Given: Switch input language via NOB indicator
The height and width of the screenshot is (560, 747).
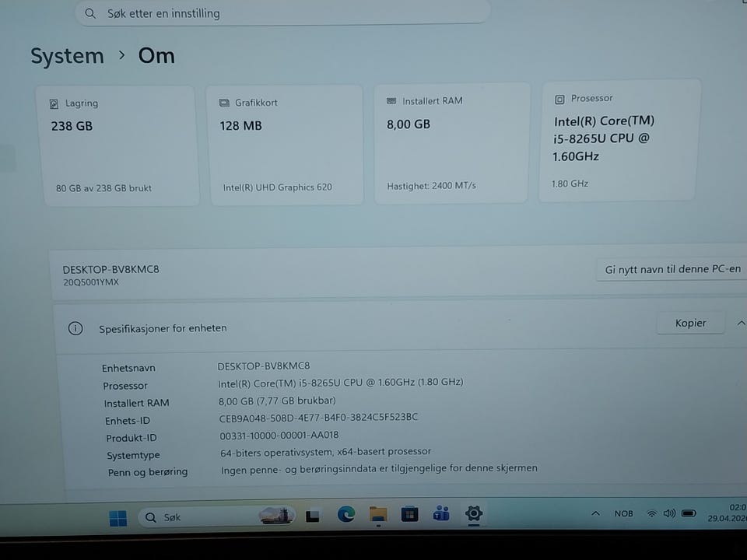Looking at the screenshot, I should (x=623, y=513).
